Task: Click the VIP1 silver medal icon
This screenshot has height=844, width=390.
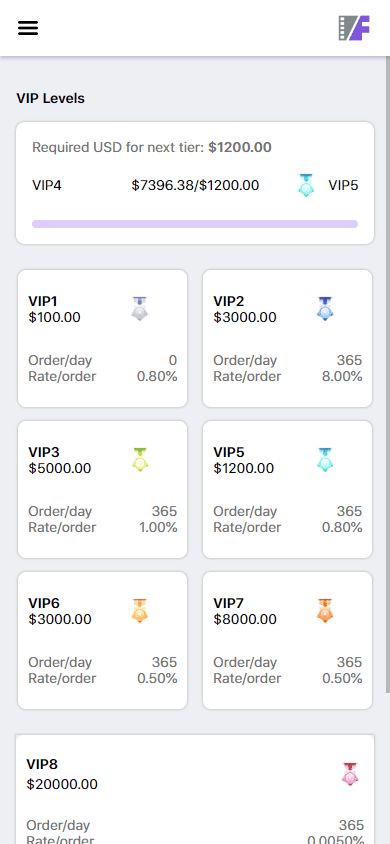Action: click(x=140, y=309)
